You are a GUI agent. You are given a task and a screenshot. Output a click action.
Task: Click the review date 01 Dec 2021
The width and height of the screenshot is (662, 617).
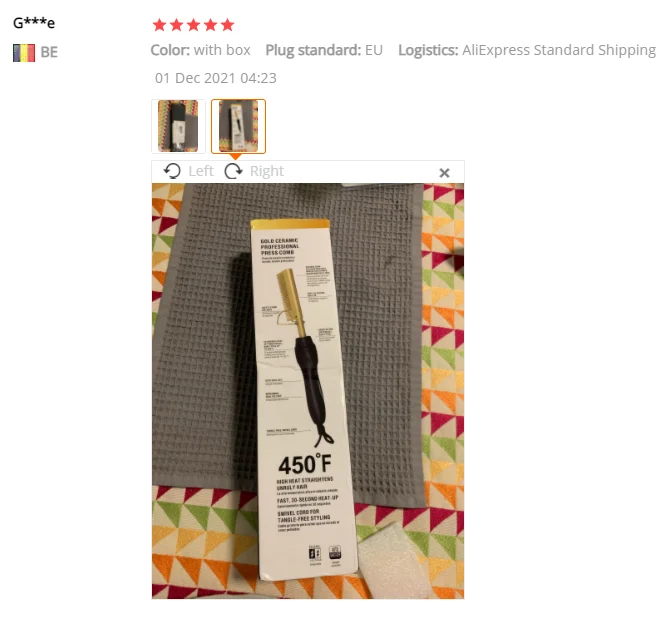click(x=216, y=78)
